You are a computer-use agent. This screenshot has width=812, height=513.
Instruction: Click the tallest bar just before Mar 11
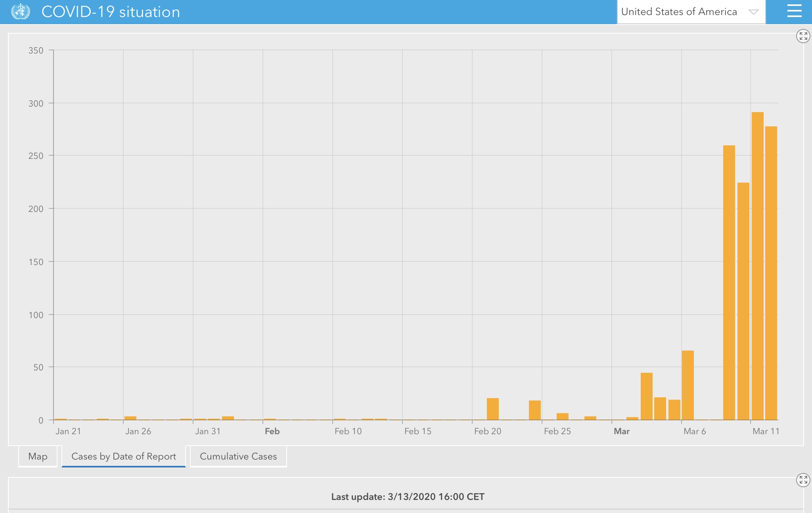757,265
